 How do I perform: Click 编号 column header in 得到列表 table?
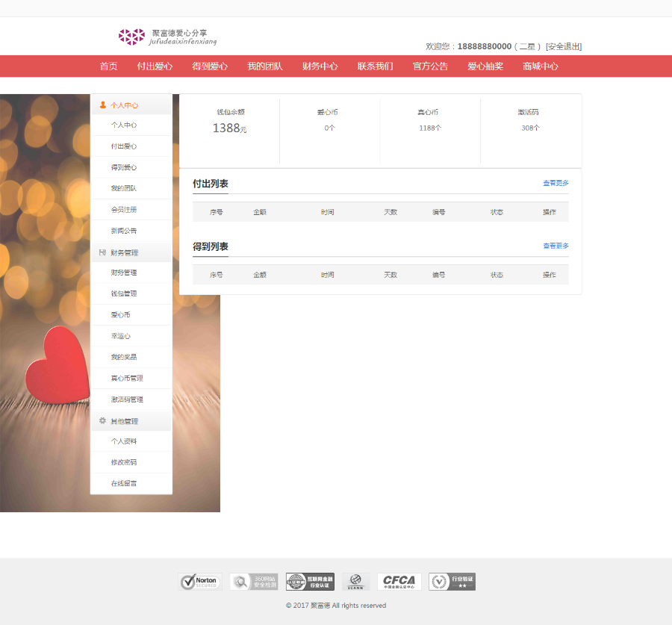point(438,275)
